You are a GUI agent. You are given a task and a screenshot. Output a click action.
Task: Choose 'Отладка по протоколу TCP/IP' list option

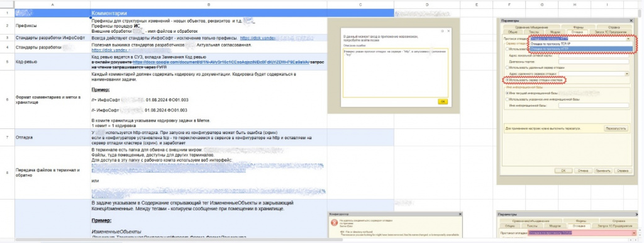pyautogui.click(x=580, y=43)
